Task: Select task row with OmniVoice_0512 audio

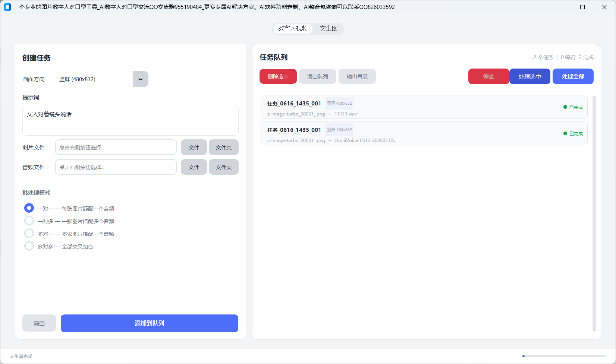Action: click(424, 133)
